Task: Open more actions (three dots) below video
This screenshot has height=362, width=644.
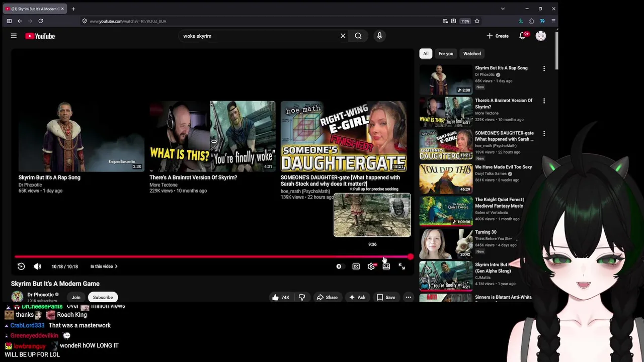Action: 409,297
